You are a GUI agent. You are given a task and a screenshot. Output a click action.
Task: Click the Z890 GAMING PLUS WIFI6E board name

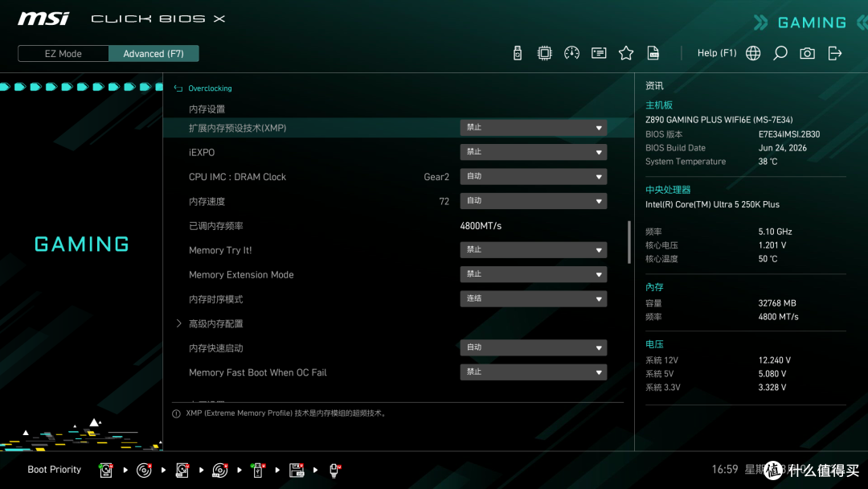[x=719, y=120]
